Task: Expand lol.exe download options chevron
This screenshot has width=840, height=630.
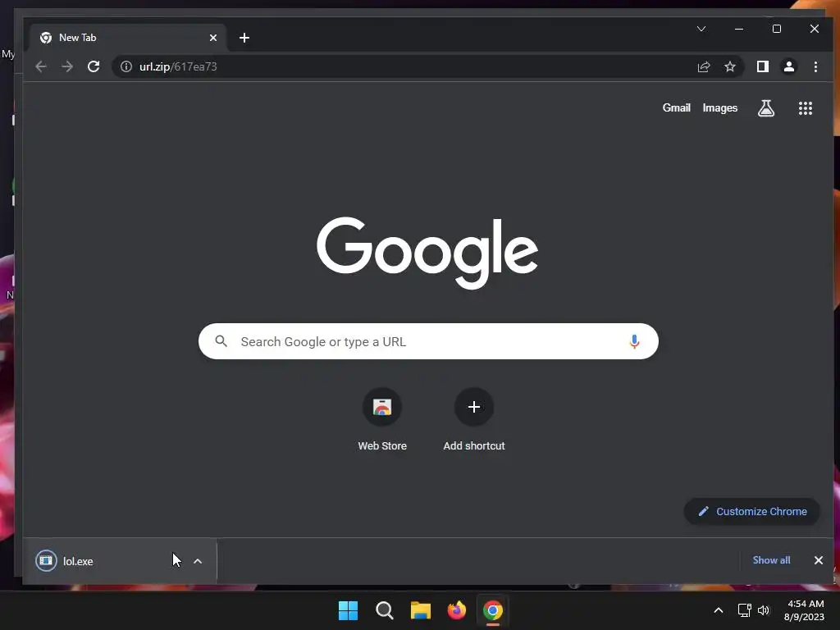Action: [x=198, y=561]
